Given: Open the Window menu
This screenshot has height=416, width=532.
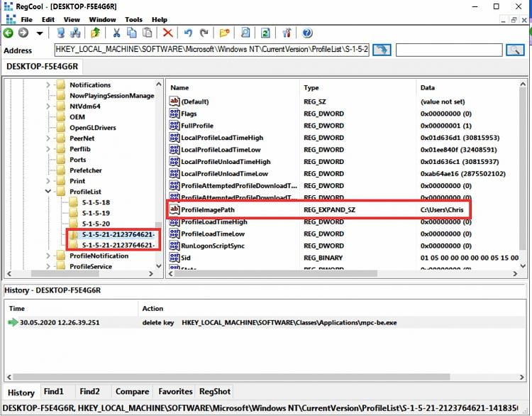Looking at the screenshot, I should (x=102, y=20).
